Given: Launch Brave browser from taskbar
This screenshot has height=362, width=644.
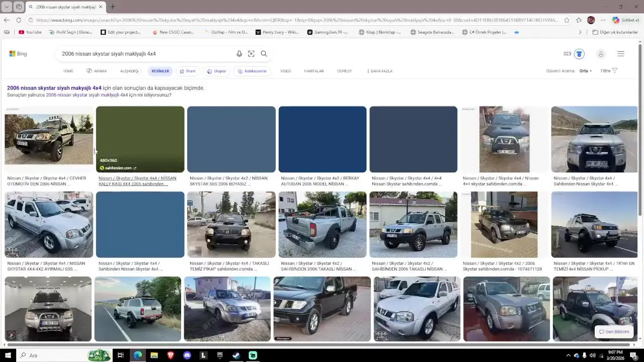Looking at the screenshot, I should 171,355.
